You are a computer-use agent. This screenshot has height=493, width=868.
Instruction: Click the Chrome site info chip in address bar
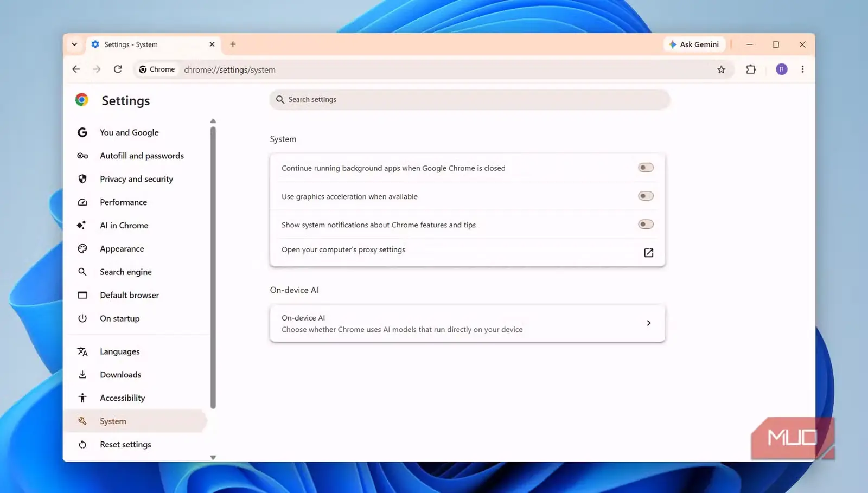[x=157, y=69]
